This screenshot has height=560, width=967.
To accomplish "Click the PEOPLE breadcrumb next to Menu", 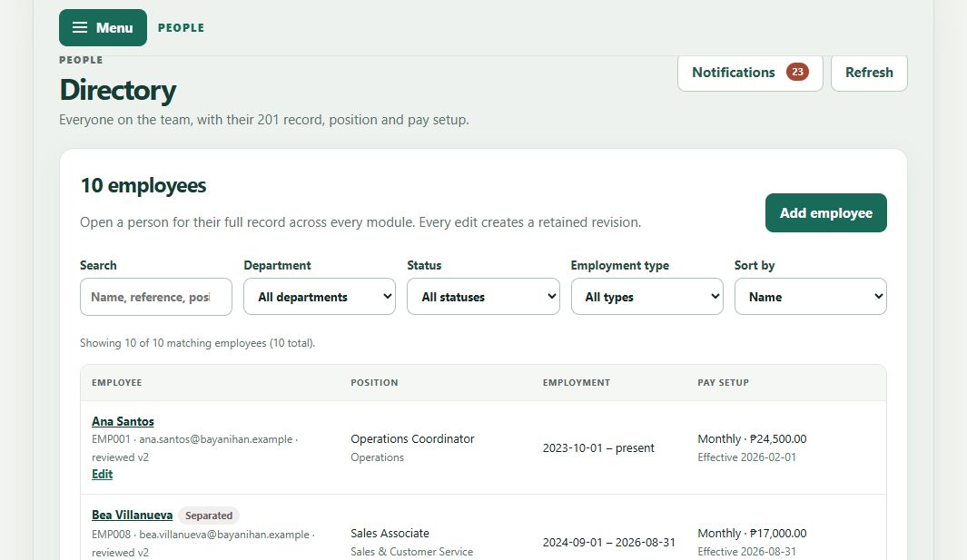I will (181, 28).
